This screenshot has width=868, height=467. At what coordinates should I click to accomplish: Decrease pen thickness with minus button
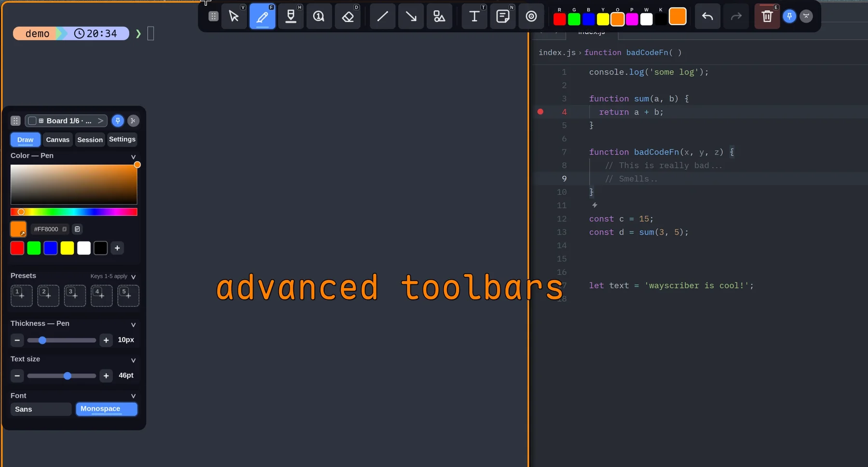[17, 340]
